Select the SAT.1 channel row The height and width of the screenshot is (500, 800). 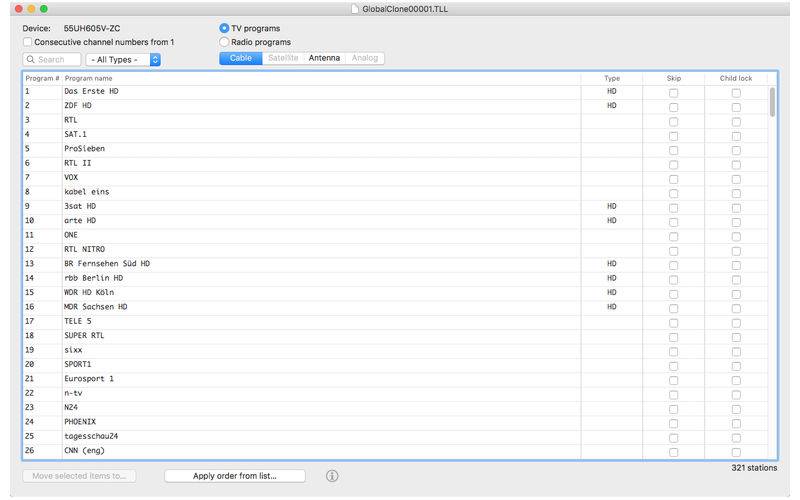click(395, 134)
